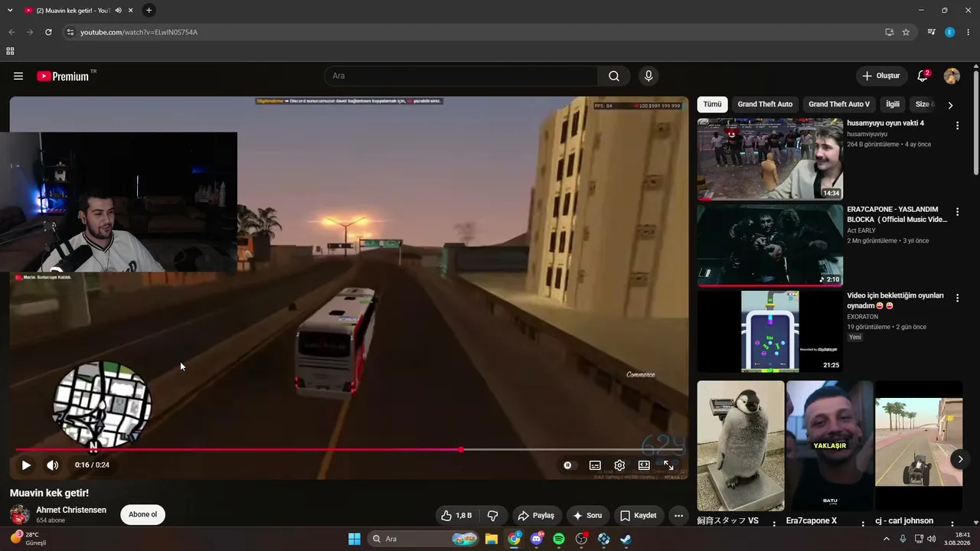Open options for the cj - carl johnson Short
The image size is (980, 551).
[x=952, y=524]
